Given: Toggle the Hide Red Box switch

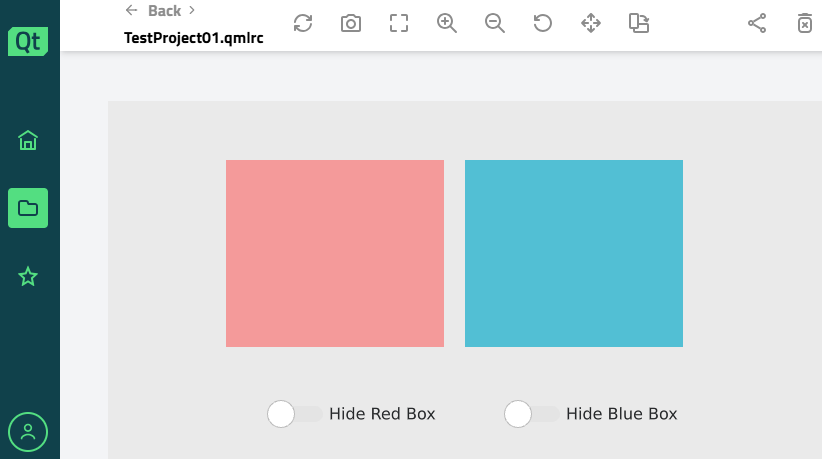Looking at the screenshot, I should [x=295, y=414].
